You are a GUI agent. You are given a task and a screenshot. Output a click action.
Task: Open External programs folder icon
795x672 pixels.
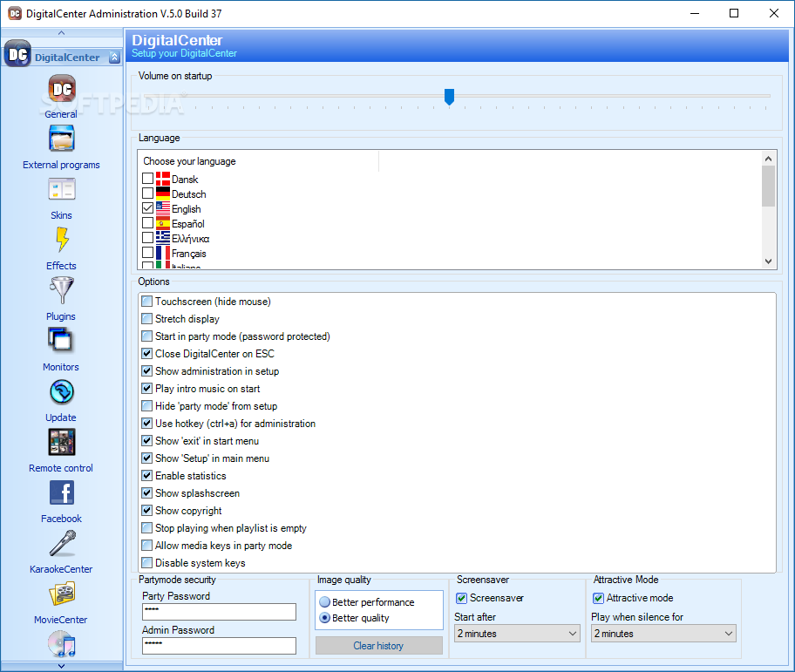[61, 139]
